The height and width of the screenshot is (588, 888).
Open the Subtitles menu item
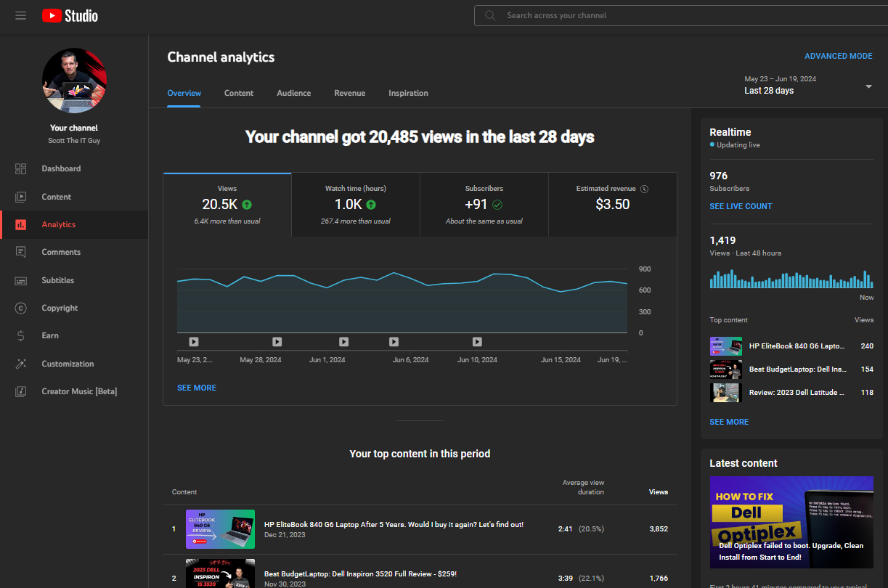74,280
